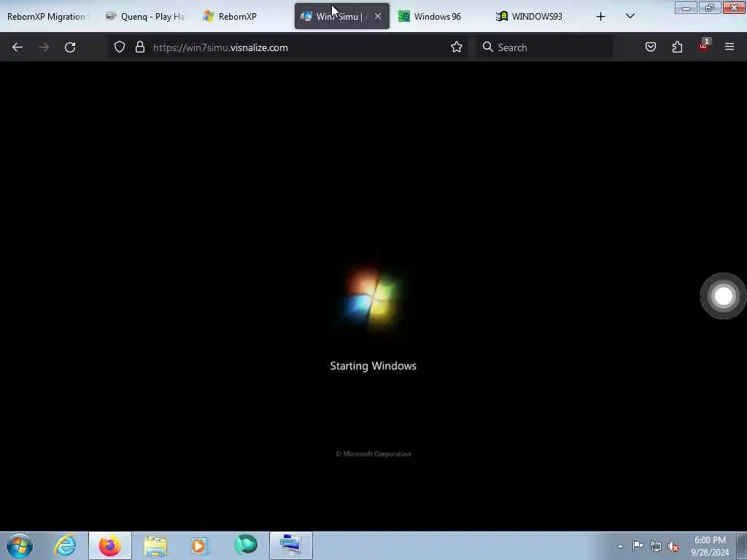
Task: View site security padlock info
Action: click(x=139, y=47)
